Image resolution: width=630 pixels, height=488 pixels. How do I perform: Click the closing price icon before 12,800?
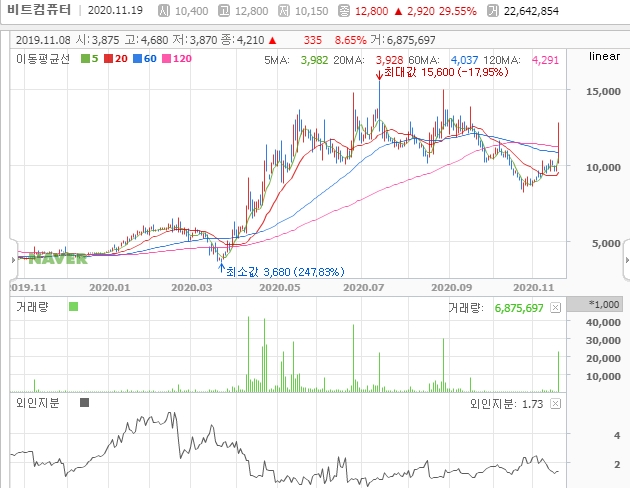[344, 11]
